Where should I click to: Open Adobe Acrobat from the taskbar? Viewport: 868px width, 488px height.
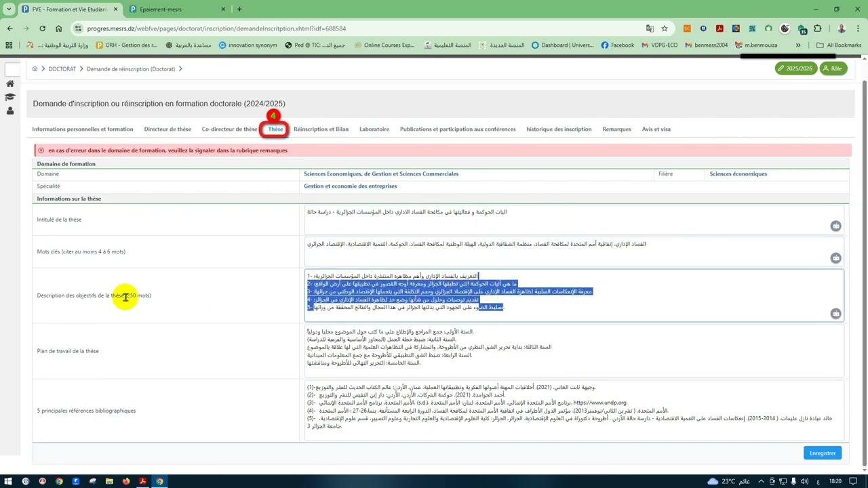click(143, 481)
